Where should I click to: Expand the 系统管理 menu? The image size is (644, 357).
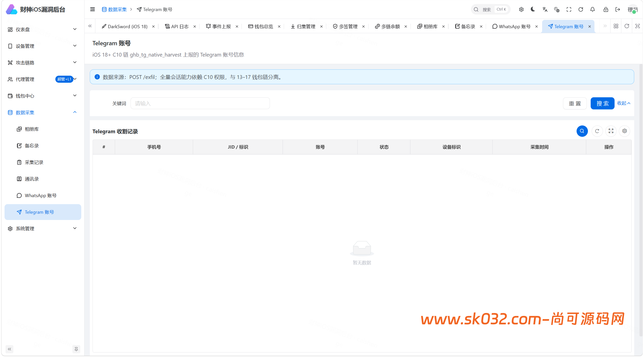43,229
